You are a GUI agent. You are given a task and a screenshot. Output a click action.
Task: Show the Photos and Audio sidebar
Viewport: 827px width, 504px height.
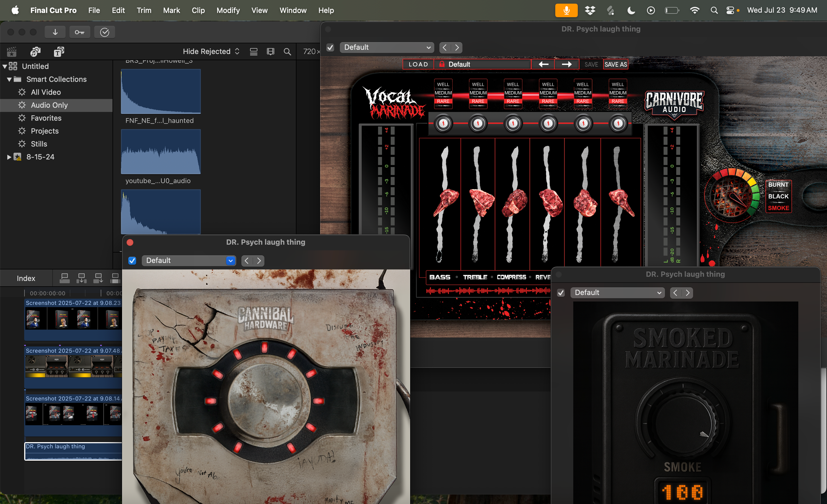[35, 51]
